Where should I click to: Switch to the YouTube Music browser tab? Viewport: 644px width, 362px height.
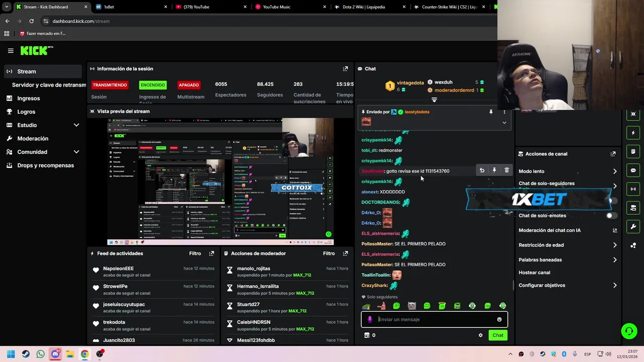tap(290, 7)
